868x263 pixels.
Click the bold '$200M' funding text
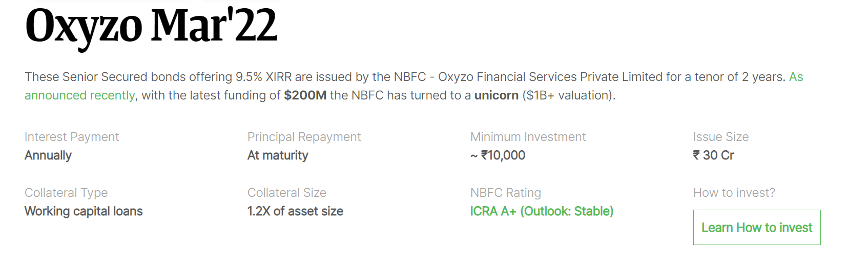coord(305,95)
